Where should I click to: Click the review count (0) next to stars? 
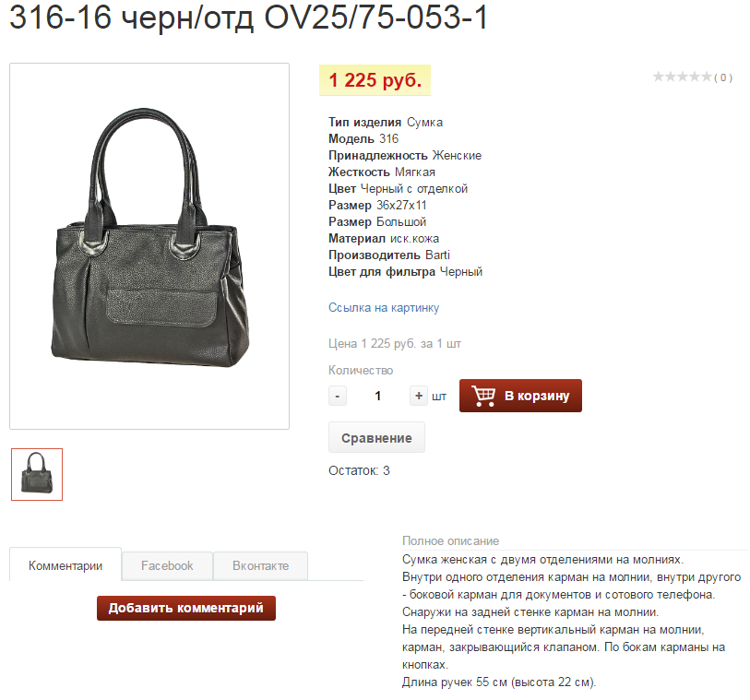coord(723,77)
